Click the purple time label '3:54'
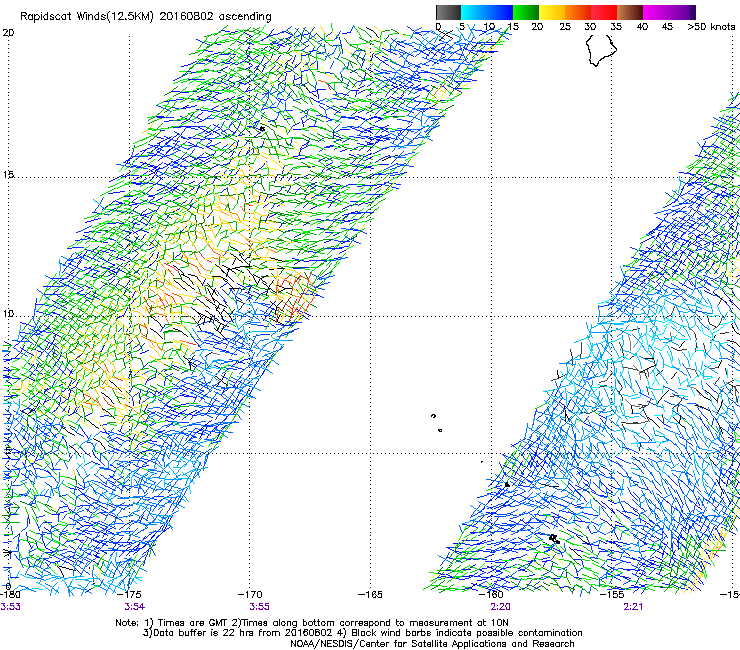Image resolution: width=740 pixels, height=650 pixels. pos(135,607)
